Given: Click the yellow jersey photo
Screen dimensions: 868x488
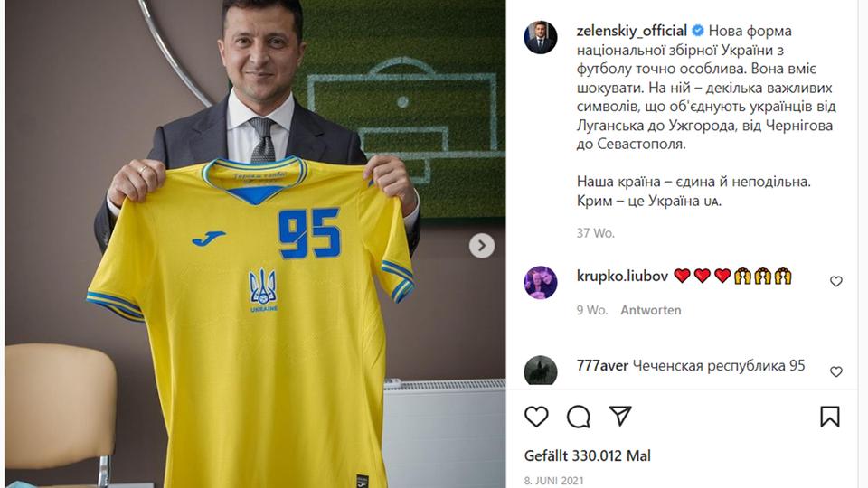Looking at the screenshot, I should pos(255,244).
